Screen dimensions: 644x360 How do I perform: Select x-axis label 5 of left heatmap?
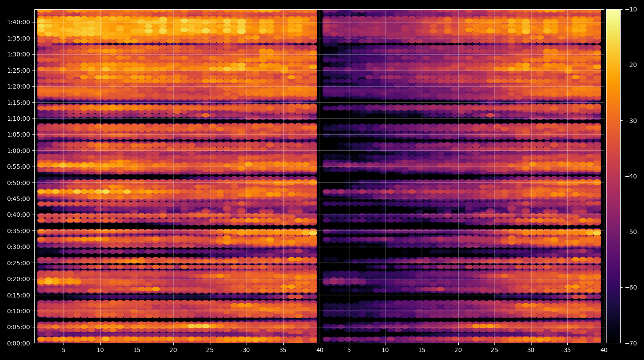click(x=64, y=350)
